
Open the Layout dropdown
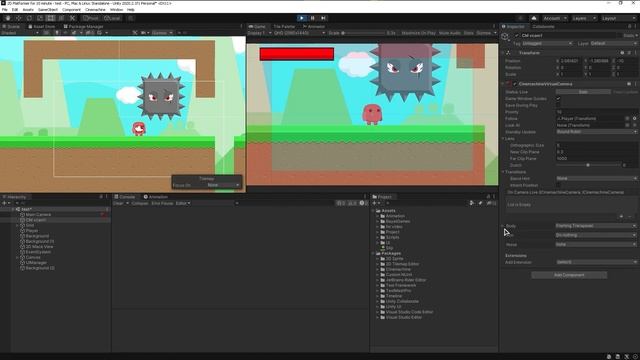coord(618,18)
